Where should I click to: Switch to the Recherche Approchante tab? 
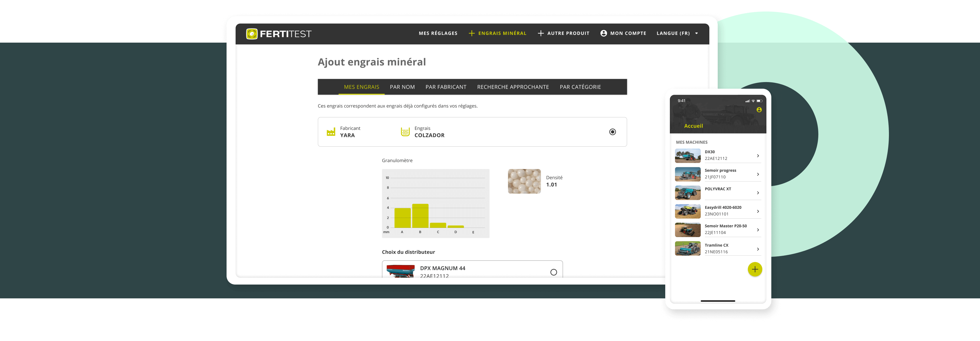513,87
